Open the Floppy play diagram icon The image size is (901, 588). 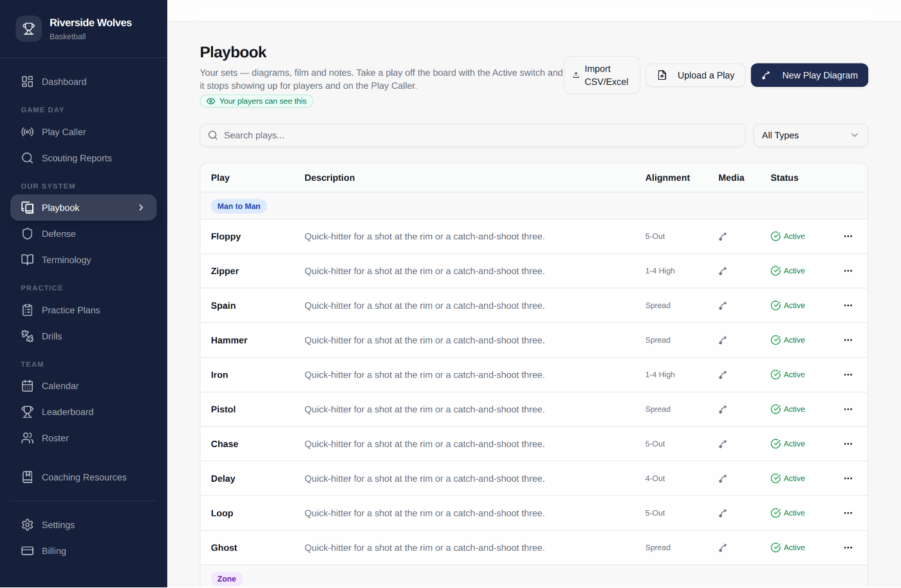[x=723, y=237]
